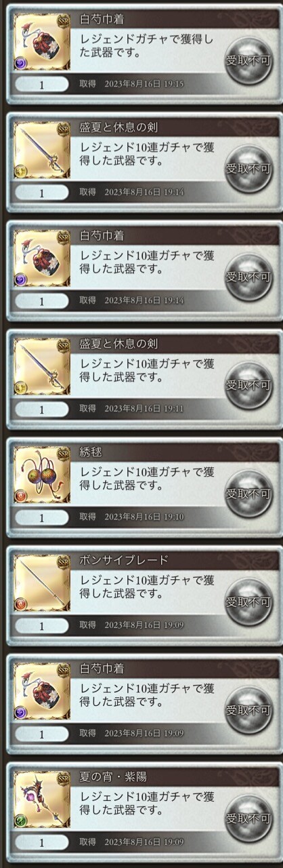
Task: Click the ボンサイブレード item title bar
Action: tap(175, 561)
